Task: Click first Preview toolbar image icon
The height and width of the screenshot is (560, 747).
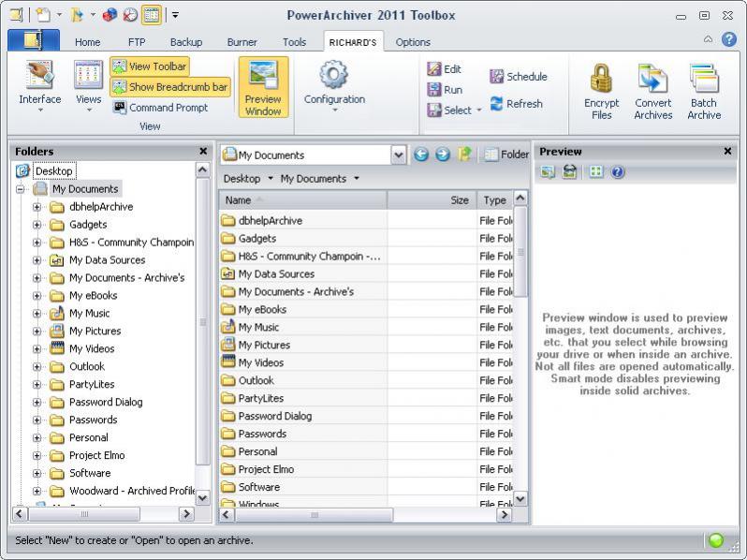Action: coord(548,172)
